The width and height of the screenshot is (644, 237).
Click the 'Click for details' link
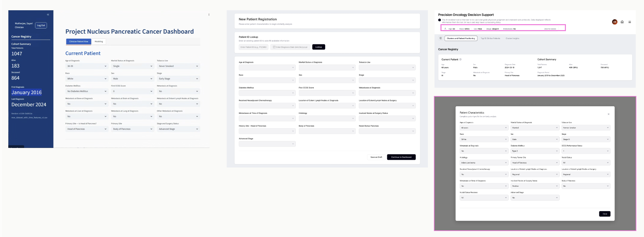tap(550, 29)
